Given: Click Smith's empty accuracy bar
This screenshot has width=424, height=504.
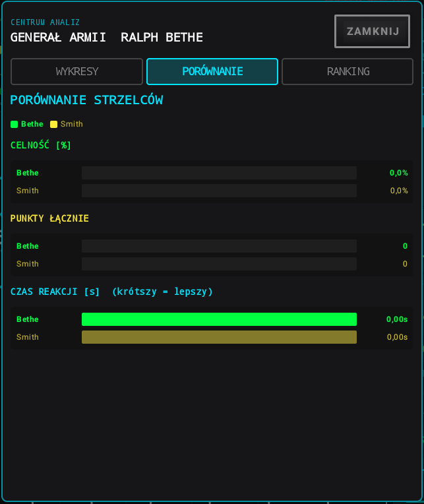Looking at the screenshot, I should (219, 191).
